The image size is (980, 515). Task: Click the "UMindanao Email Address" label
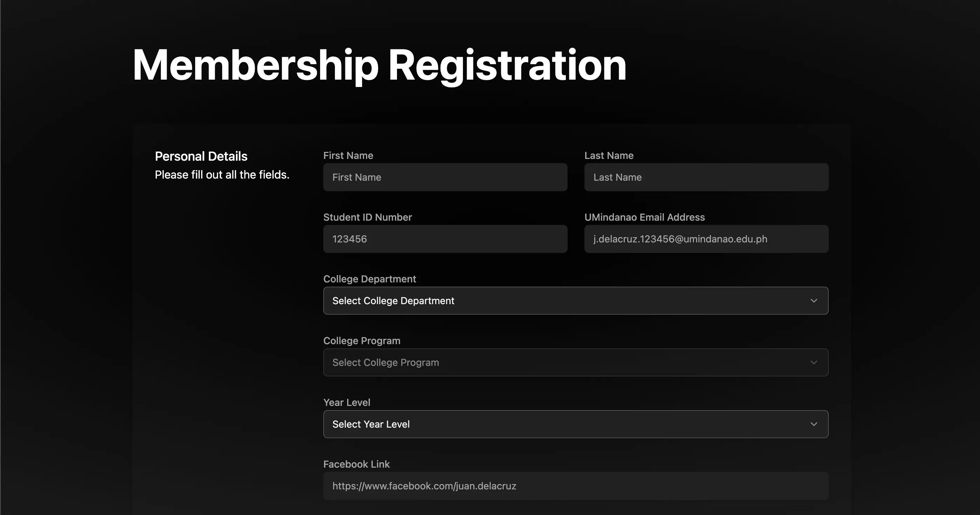pyautogui.click(x=644, y=217)
